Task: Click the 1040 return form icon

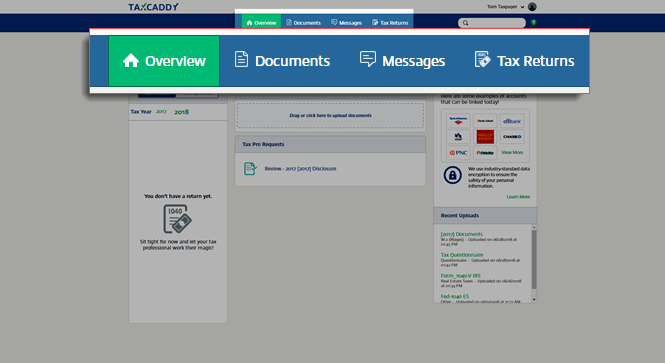Action: (177, 219)
